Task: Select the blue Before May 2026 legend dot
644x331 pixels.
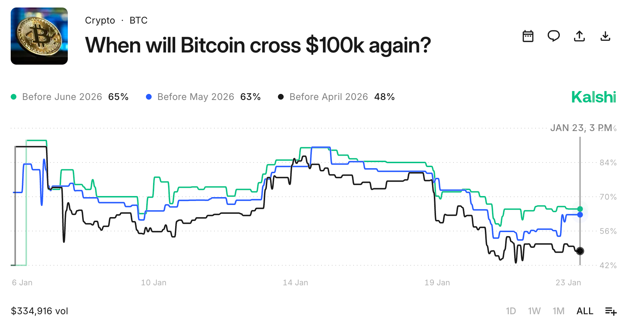Action: [x=149, y=96]
